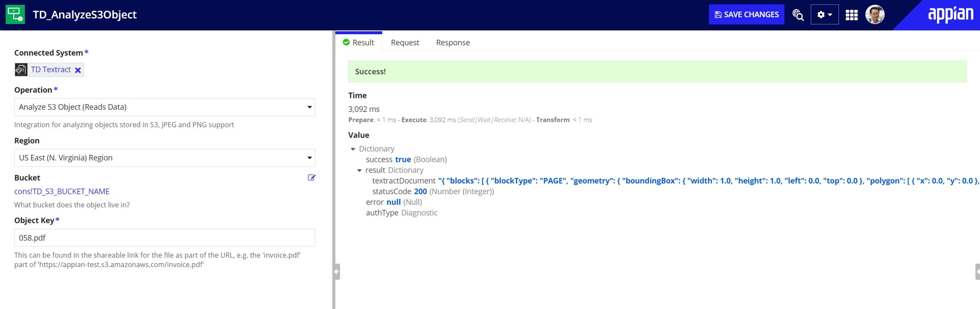980x309 pixels.
Task: Open the user profile avatar menu
Action: (x=875, y=15)
